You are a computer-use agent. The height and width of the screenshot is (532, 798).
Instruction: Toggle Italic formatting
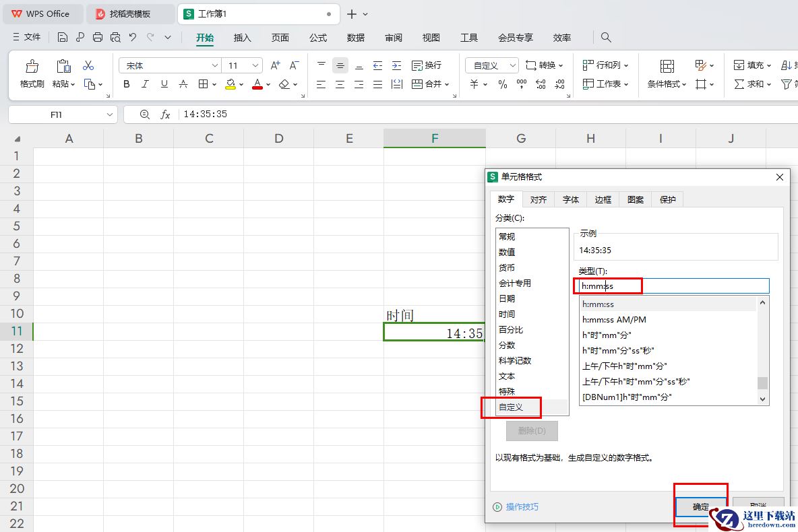(x=145, y=84)
